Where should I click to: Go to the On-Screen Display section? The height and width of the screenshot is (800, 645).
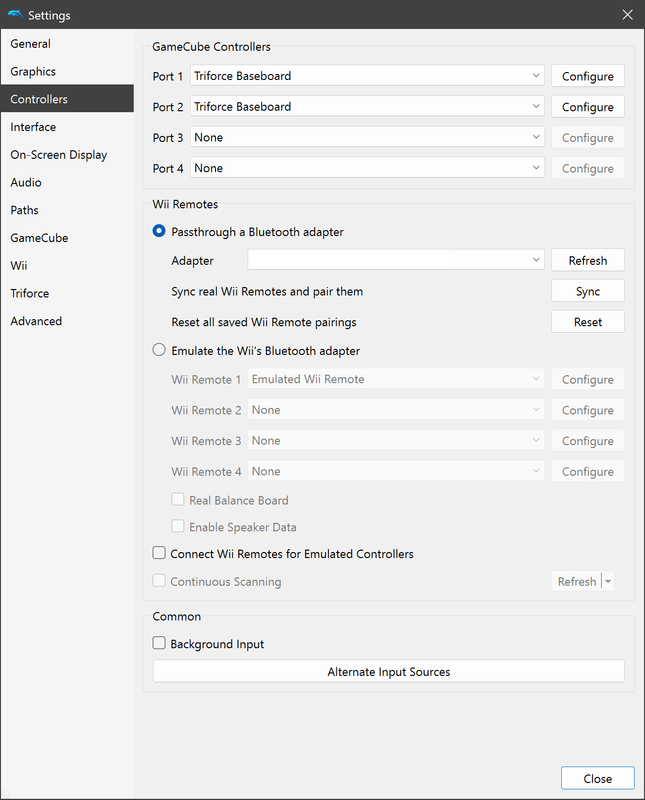[x=58, y=155]
